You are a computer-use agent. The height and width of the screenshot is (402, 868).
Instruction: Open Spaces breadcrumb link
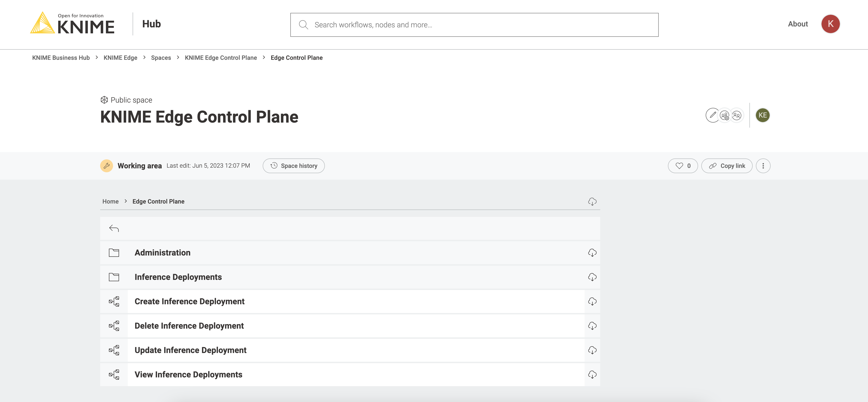tap(161, 57)
